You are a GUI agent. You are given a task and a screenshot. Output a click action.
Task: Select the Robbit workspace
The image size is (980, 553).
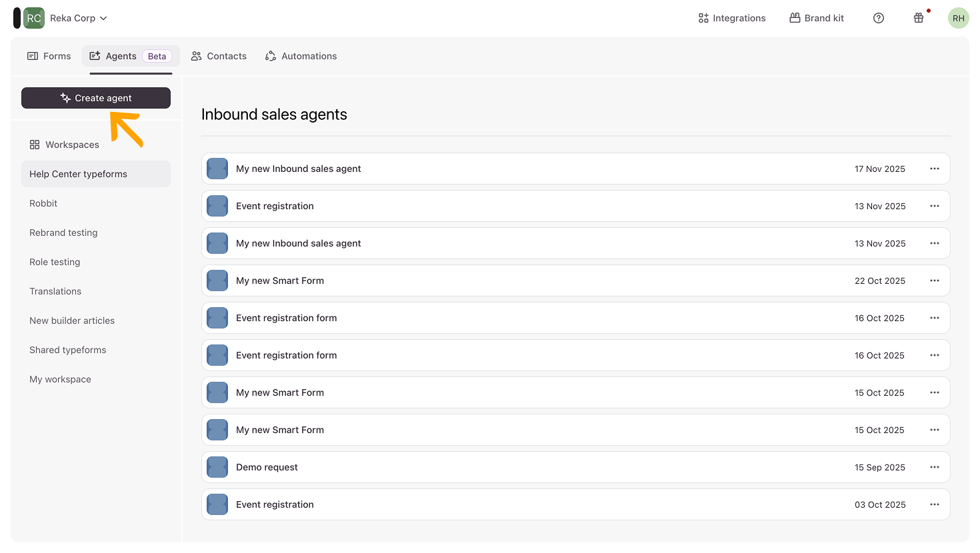pos(43,203)
